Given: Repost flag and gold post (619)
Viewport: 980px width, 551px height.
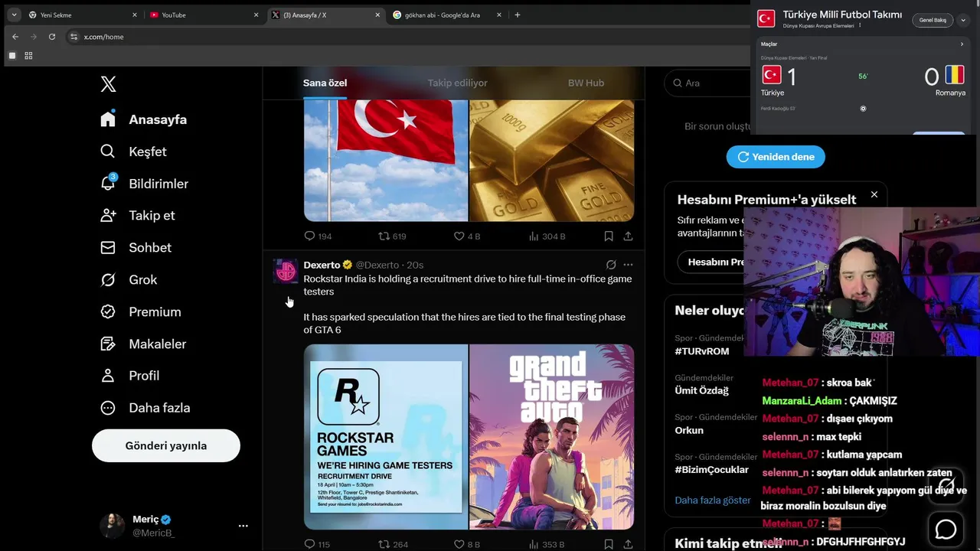Looking at the screenshot, I should pos(393,236).
